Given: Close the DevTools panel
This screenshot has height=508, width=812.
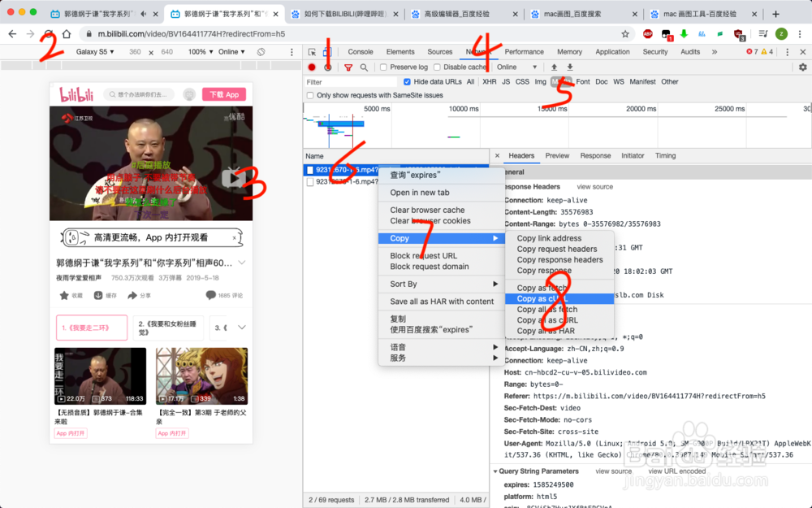Looking at the screenshot, I should tap(803, 52).
